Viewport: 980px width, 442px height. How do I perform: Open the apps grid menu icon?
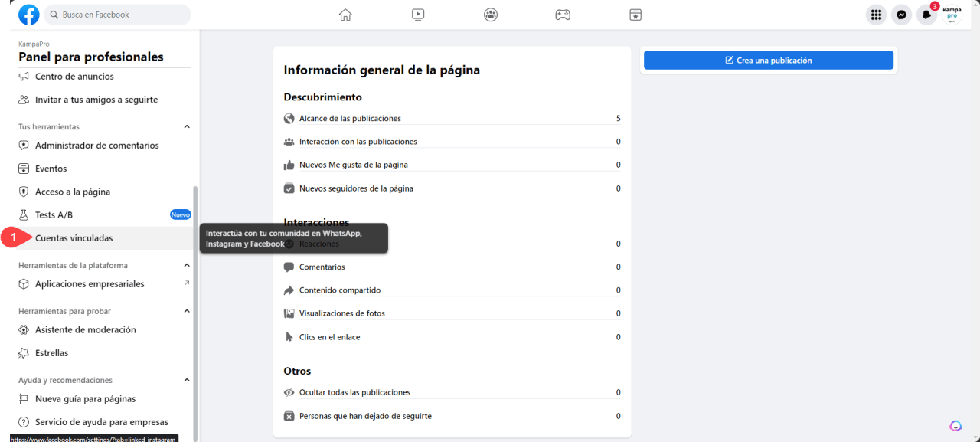(876, 15)
